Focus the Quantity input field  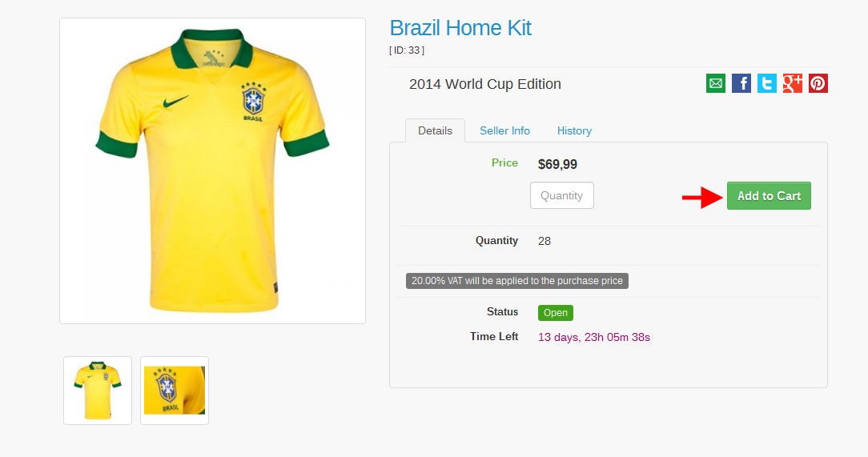561,195
